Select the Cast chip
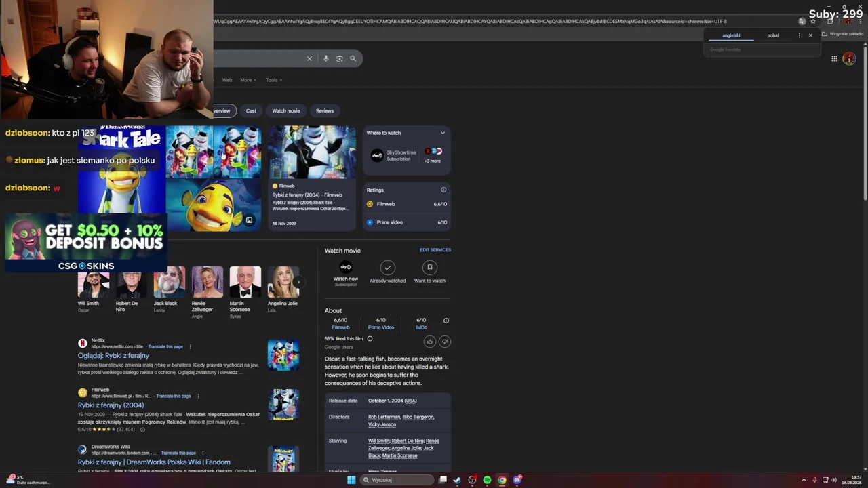The image size is (868, 488). (x=251, y=110)
